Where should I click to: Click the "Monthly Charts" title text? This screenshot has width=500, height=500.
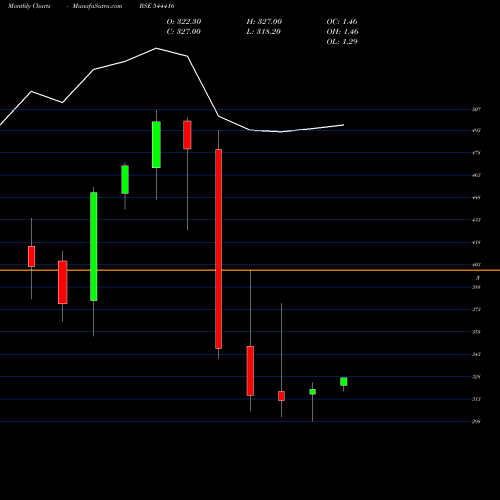[x=29, y=6]
